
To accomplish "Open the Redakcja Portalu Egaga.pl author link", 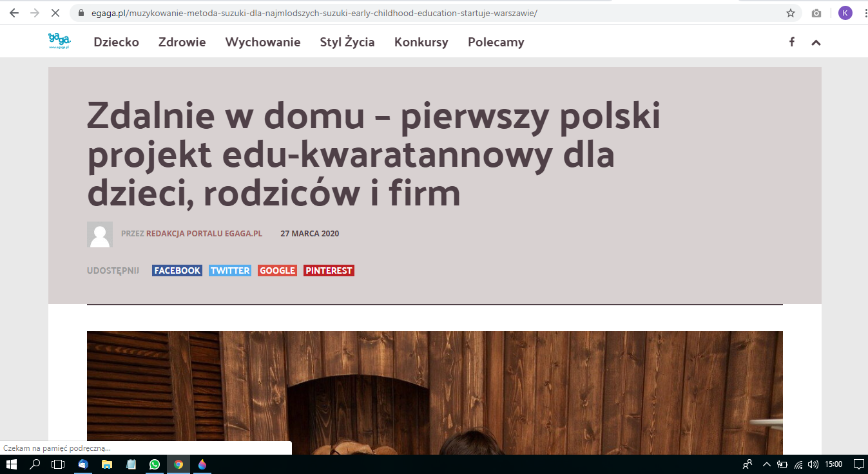I will pyautogui.click(x=204, y=233).
